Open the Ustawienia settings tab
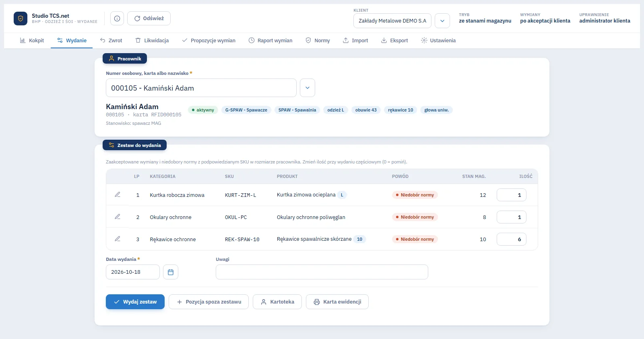This screenshot has height=339, width=644. click(438, 40)
